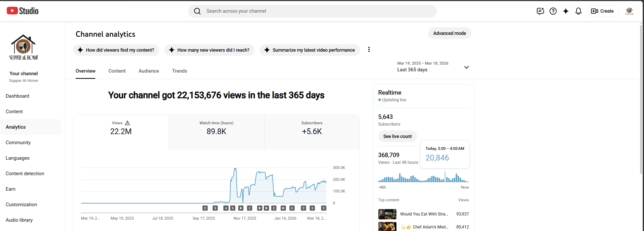Click the Supper at Home channel logo
The width and height of the screenshot is (644, 231).
pyautogui.click(x=24, y=47)
